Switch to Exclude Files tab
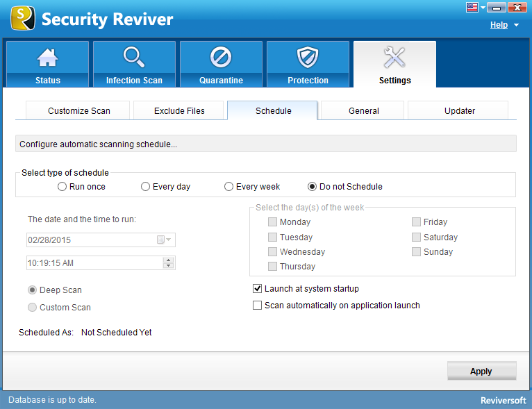Screen dimensions: 532x409 (x=178, y=110)
